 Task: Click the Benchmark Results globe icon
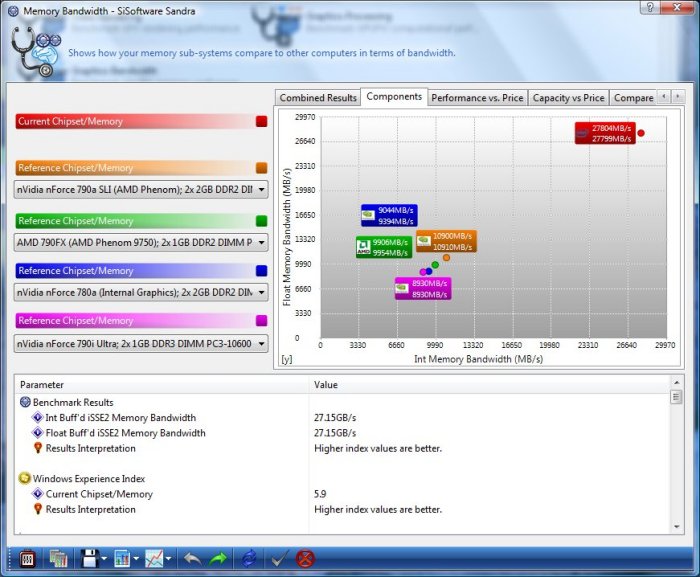pos(25,402)
